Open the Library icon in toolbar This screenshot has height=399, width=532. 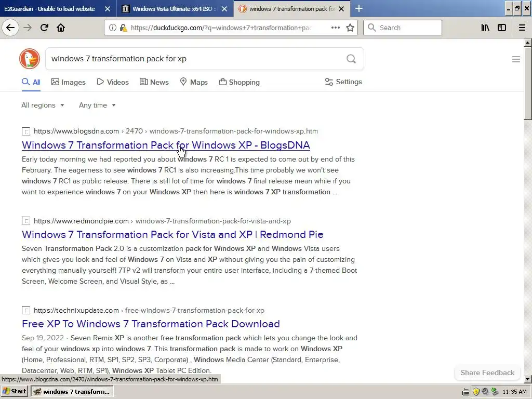[x=485, y=28]
